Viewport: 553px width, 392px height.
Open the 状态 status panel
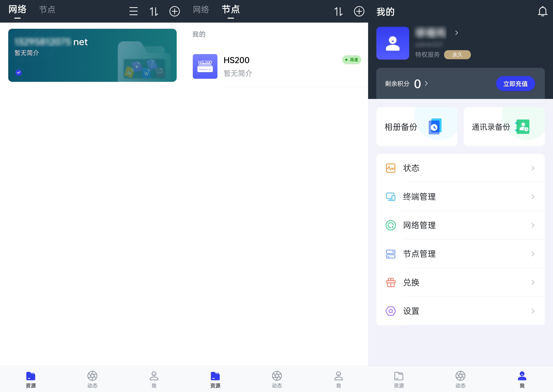pos(460,168)
